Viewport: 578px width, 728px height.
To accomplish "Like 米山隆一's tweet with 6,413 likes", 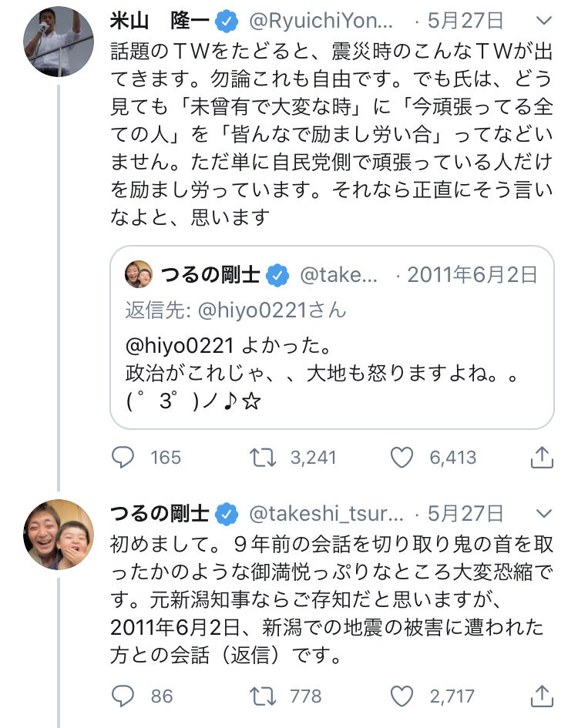I will pos(402,458).
